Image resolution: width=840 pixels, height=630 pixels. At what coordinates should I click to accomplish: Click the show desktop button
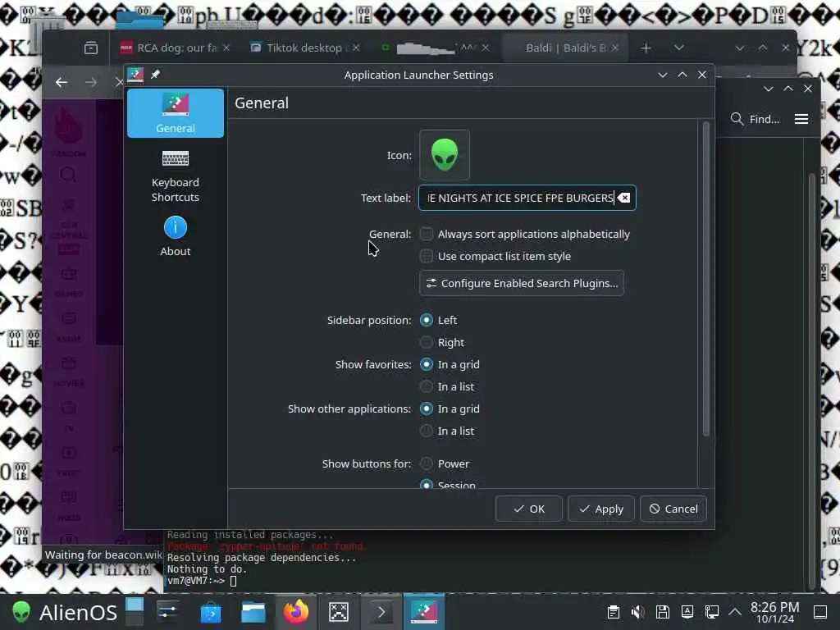click(820, 612)
